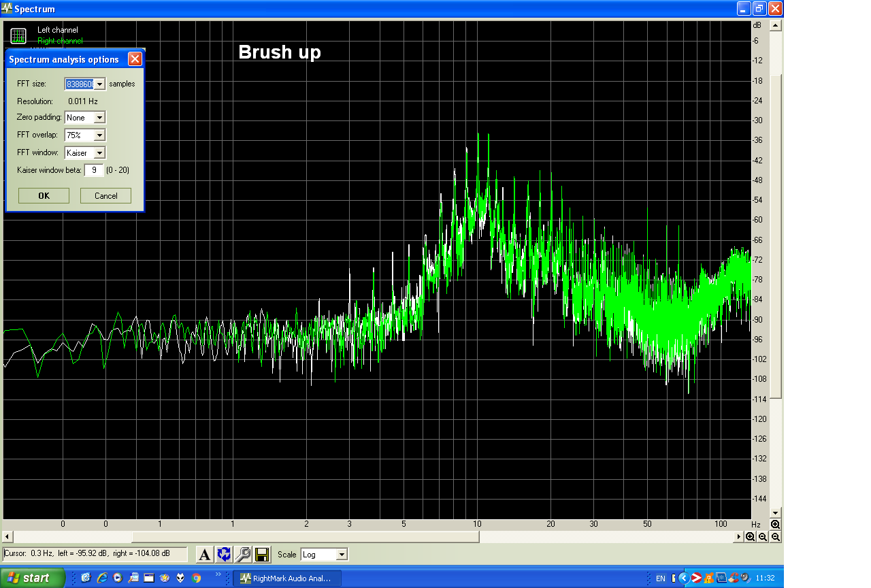The image size is (871, 588).
Task: Minimize the Spectrum window
Action: 744,9
